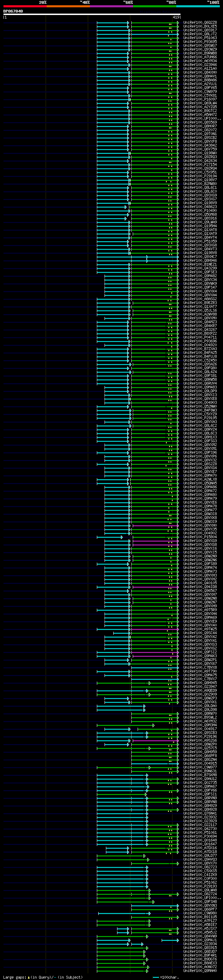Select hit label UniRef100_Q9SWG7
The image size is (223, 980).
[200, 45]
